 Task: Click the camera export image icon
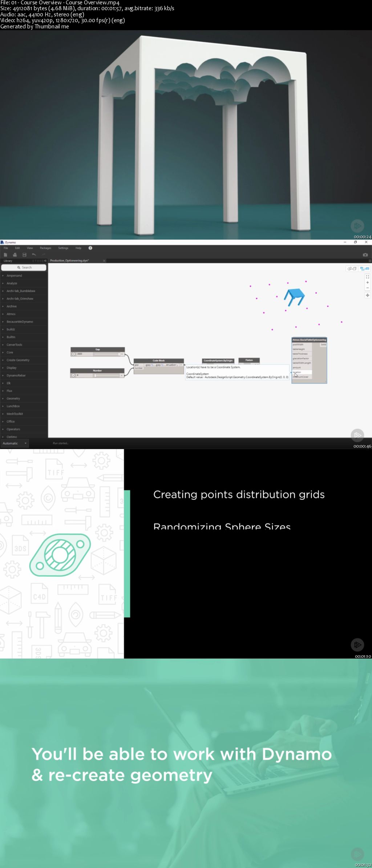pyautogui.click(x=365, y=255)
